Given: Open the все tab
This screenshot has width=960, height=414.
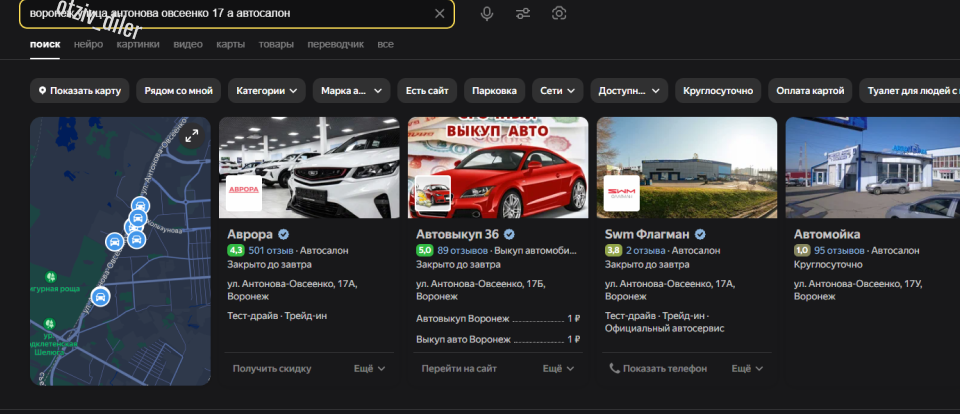Looking at the screenshot, I should coord(385,45).
